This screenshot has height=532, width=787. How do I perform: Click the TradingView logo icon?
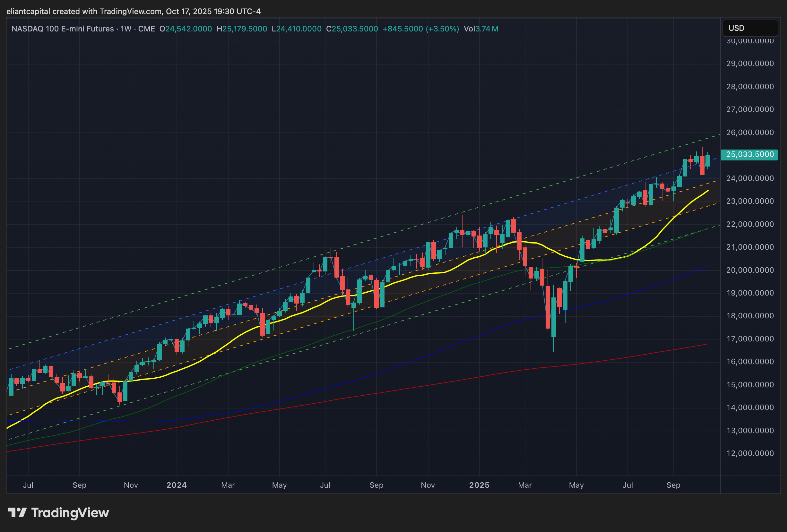click(x=17, y=512)
